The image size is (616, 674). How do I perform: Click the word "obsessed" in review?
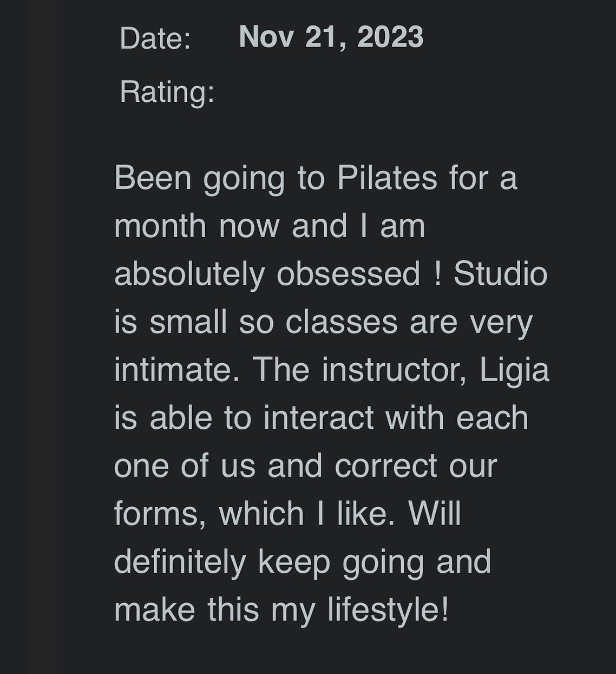348,274
